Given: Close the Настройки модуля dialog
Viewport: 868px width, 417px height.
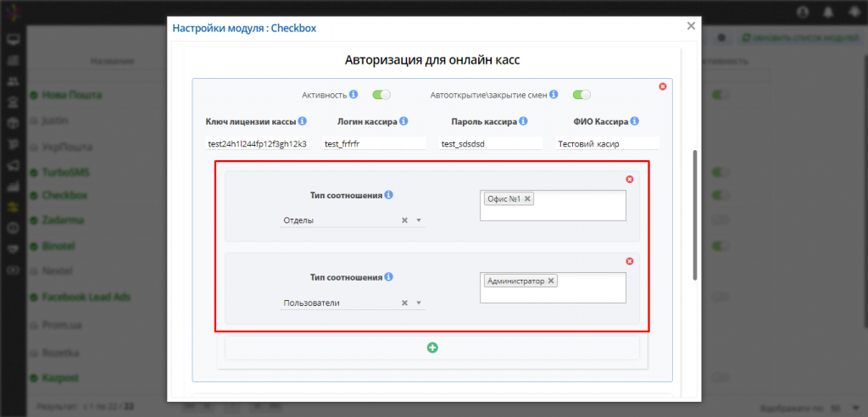Looking at the screenshot, I should tap(690, 25).
